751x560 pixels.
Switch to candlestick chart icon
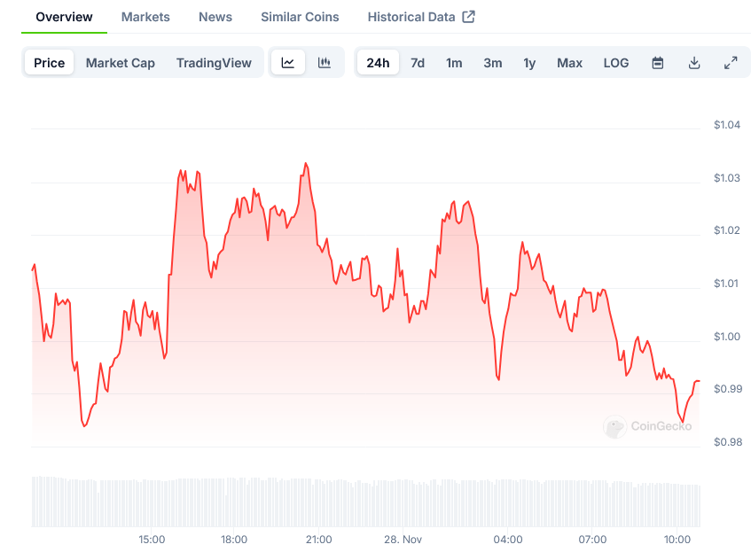pyautogui.click(x=325, y=63)
